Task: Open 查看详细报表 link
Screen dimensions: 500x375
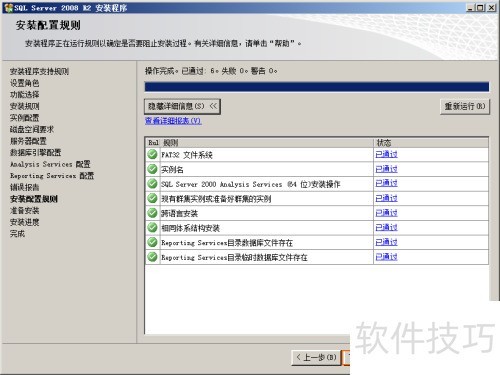Action: (173, 121)
